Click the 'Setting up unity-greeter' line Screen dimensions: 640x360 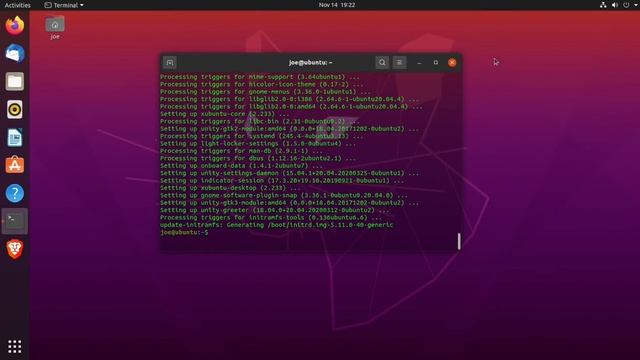tap(274, 210)
